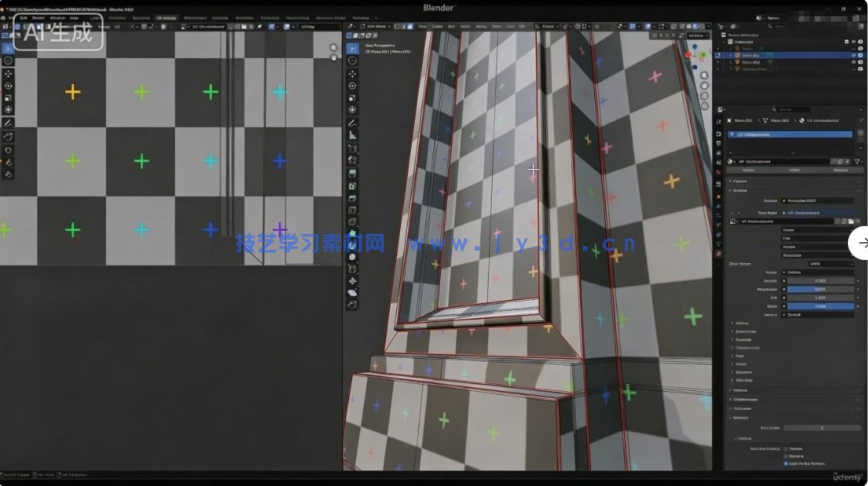Viewport: 868px width, 486px height.
Task: Open the Edit menu in top bar
Action: pos(23,17)
